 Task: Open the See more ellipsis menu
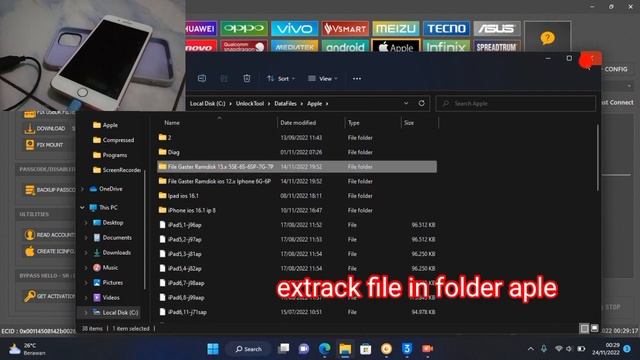[357, 79]
